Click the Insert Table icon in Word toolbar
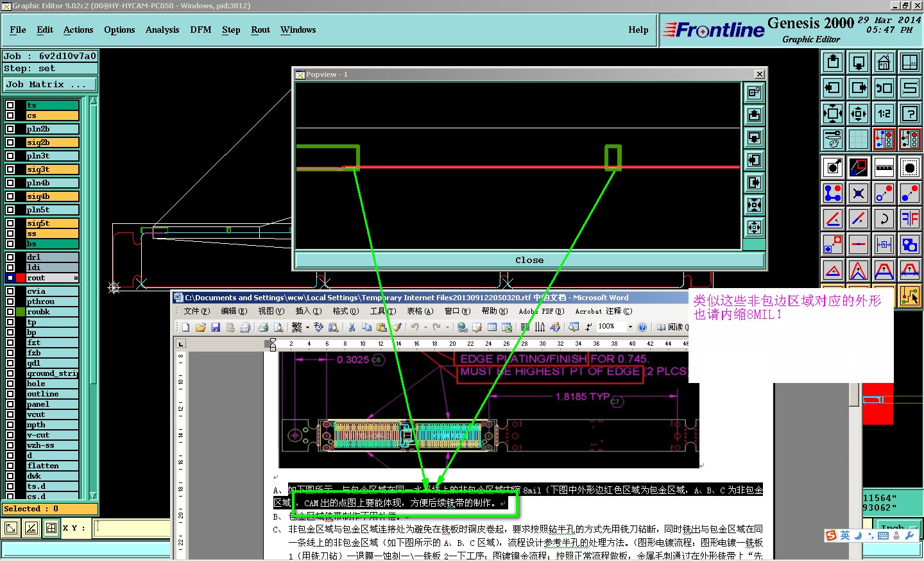The height and width of the screenshot is (562, 924). point(492,327)
